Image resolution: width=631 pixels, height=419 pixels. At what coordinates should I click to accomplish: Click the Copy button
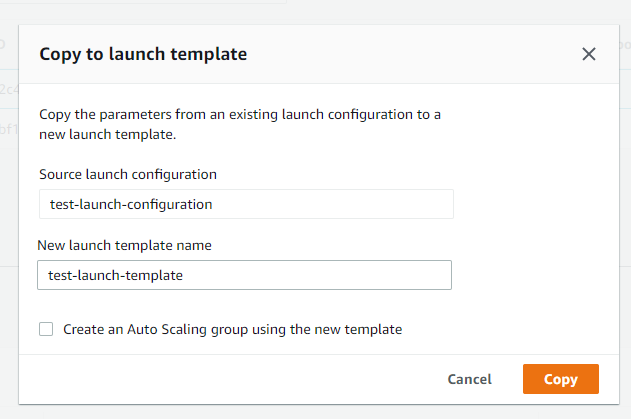pyautogui.click(x=560, y=379)
